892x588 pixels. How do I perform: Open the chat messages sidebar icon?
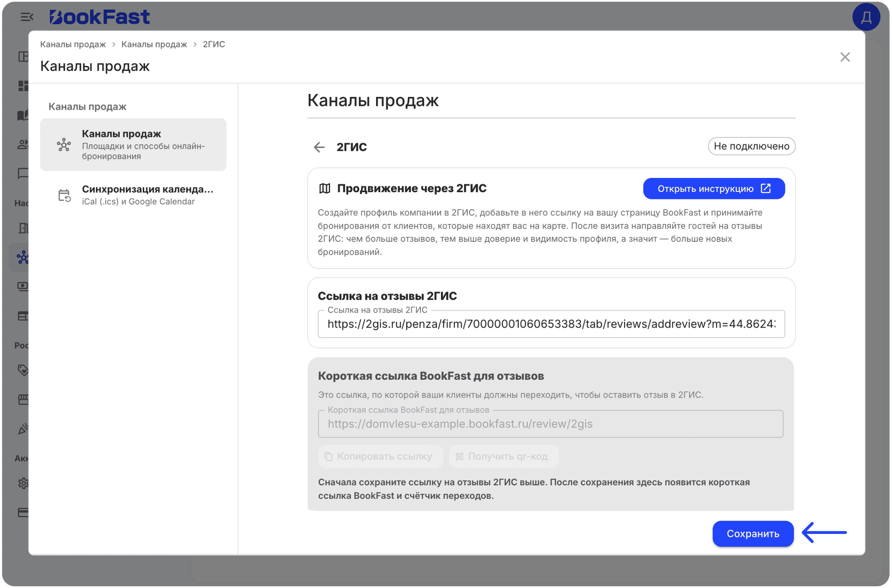[x=22, y=173]
